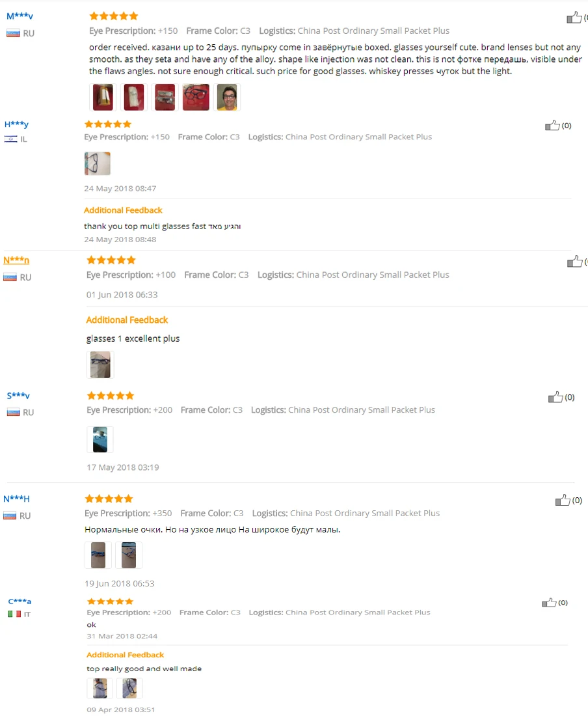Screen dimensions: 588x716
Task: Mark S***v's review helpful via thumbs-up
Action: (x=555, y=397)
